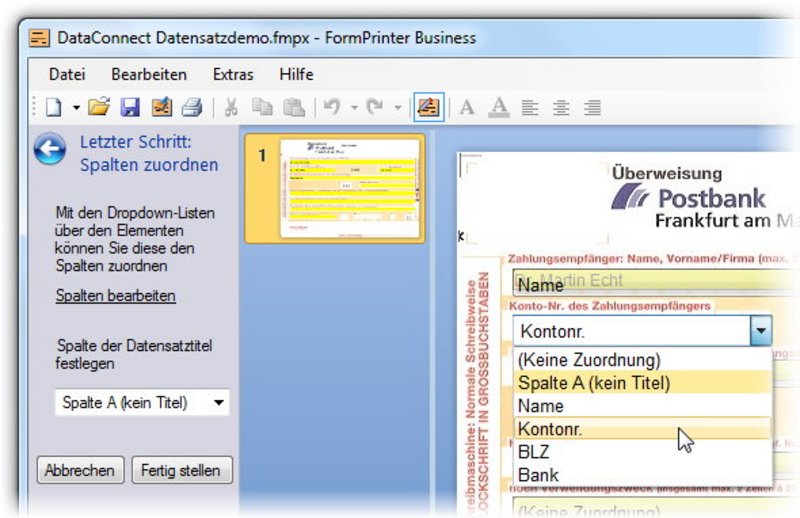Click the Postbank logo on the form
The height and width of the screenshot is (518, 800).
click(689, 198)
